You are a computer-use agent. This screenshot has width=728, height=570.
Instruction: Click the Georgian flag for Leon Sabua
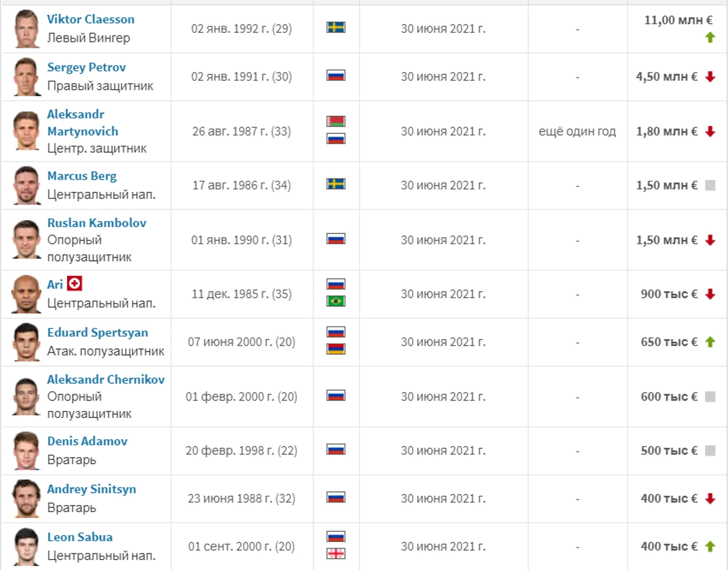[x=336, y=554]
